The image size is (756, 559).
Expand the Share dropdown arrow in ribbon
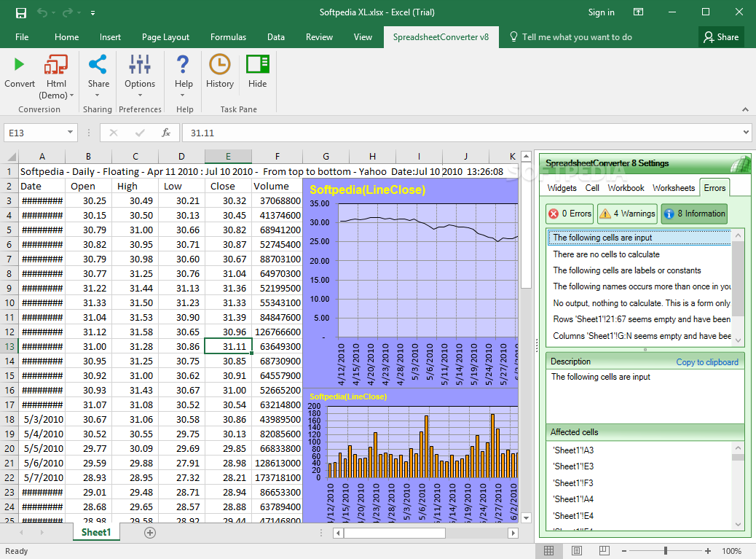(x=98, y=95)
